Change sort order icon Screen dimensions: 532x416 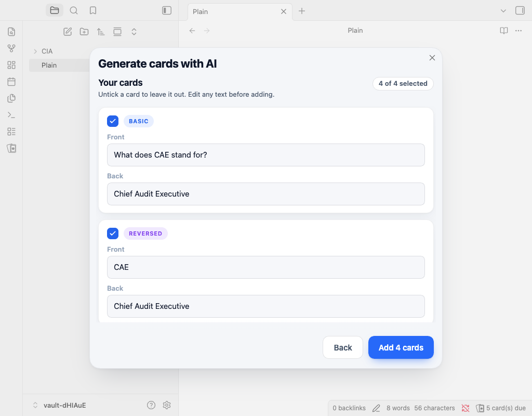101,32
